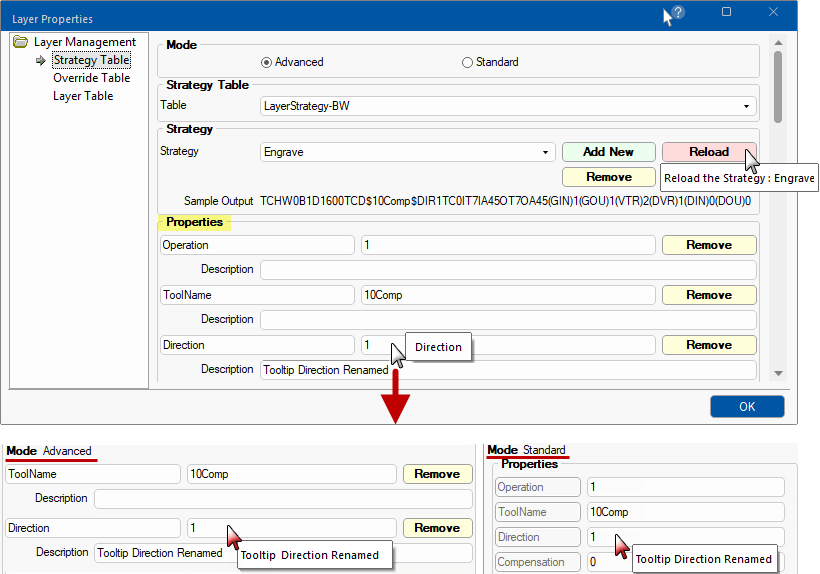Click the Add New strategy button
The height and width of the screenshot is (574, 820).
pos(608,152)
